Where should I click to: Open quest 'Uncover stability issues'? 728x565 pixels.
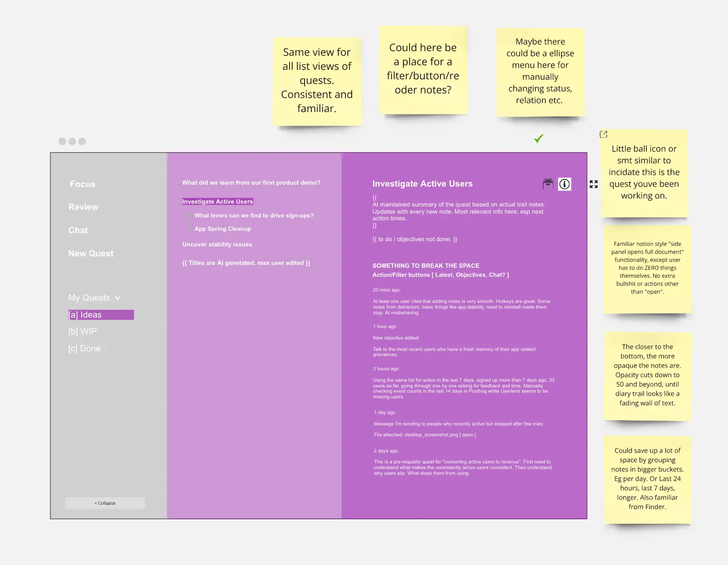(x=217, y=245)
